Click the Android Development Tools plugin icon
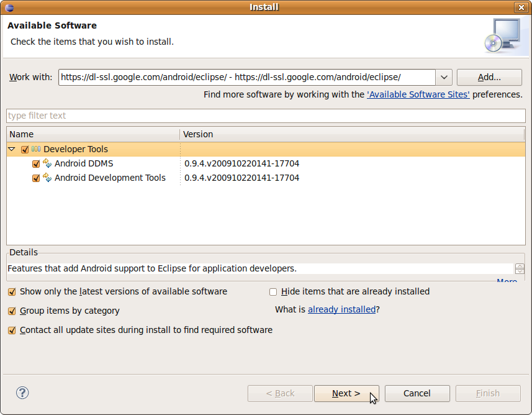 pos(47,178)
